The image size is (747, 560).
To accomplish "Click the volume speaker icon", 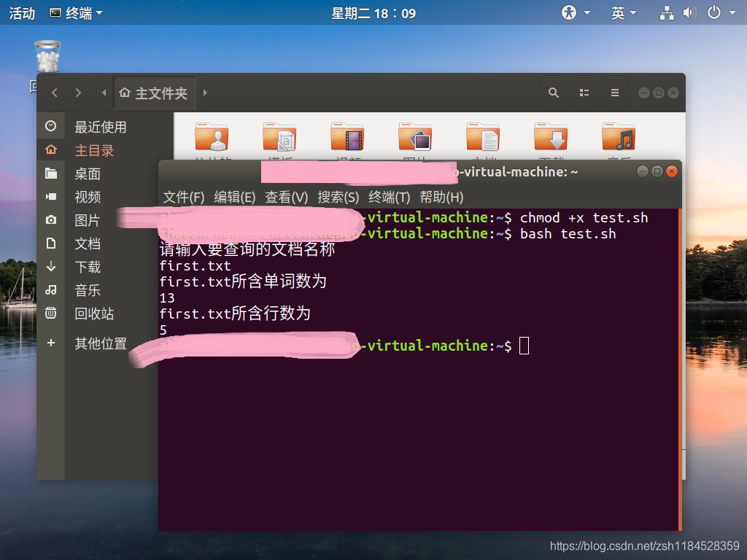I will pyautogui.click(x=689, y=13).
